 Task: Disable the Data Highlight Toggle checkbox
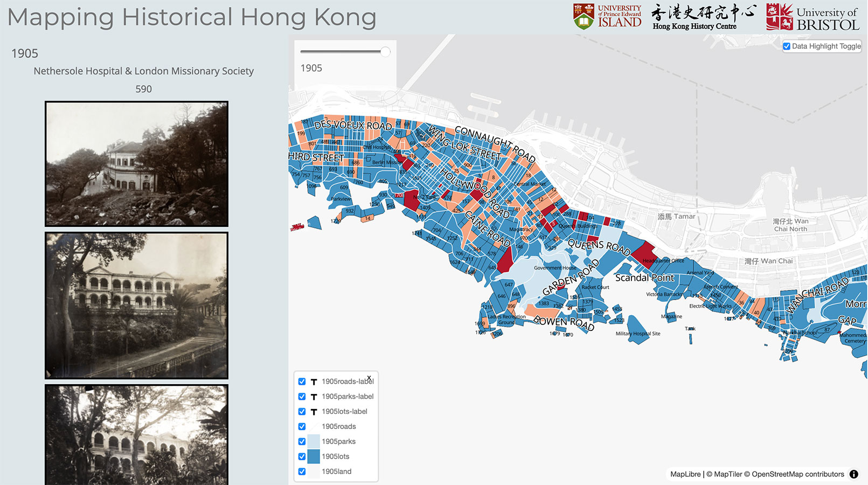[x=787, y=46]
